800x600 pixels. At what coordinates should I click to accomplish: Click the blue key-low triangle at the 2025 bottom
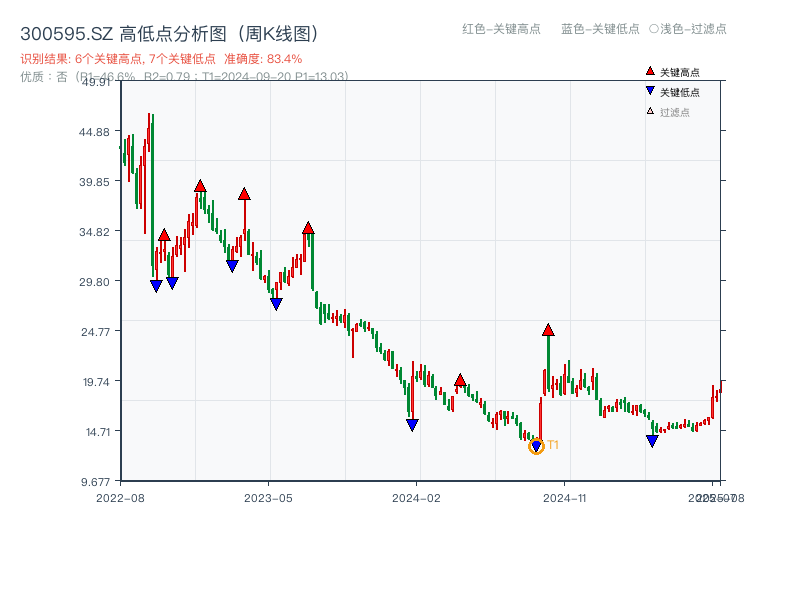651,440
